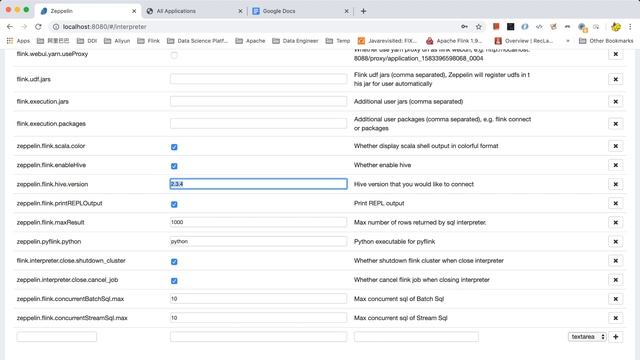Screen dimensions: 640x360
Task: Add new property with the plus button
Action: pyautogui.click(x=616, y=337)
